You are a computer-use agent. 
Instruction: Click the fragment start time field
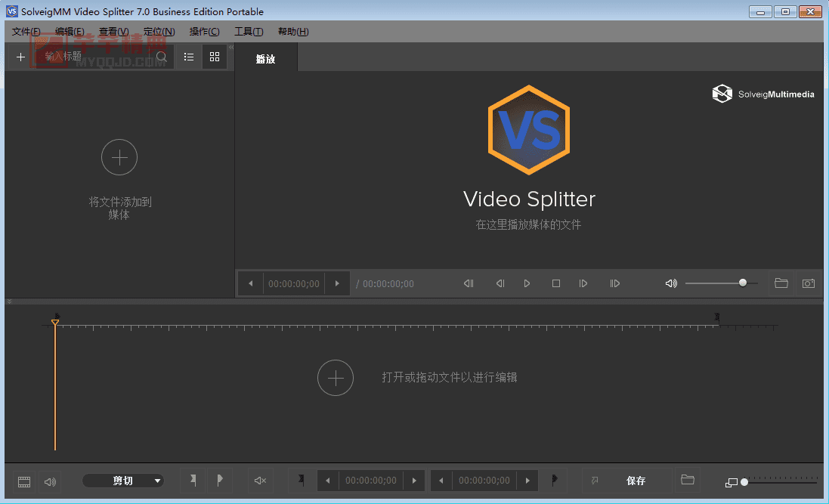pyautogui.click(x=371, y=481)
